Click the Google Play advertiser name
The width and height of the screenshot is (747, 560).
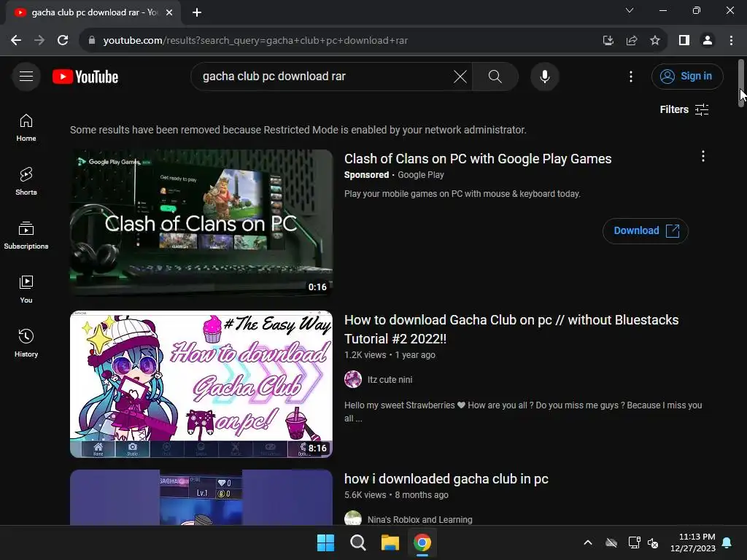coord(421,175)
